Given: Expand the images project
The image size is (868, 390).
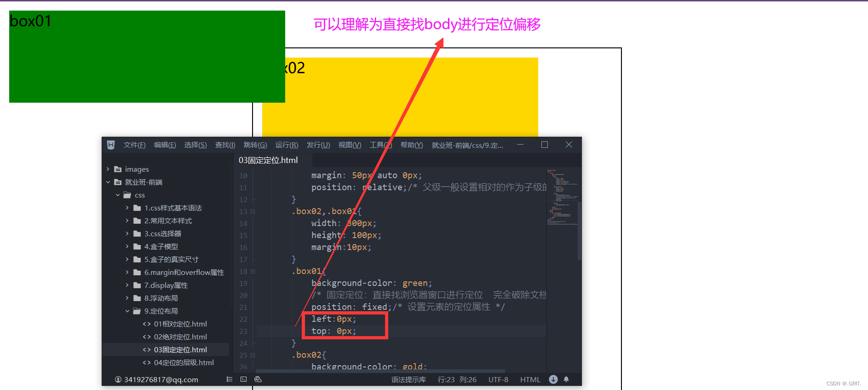Looking at the screenshot, I should pos(108,169).
